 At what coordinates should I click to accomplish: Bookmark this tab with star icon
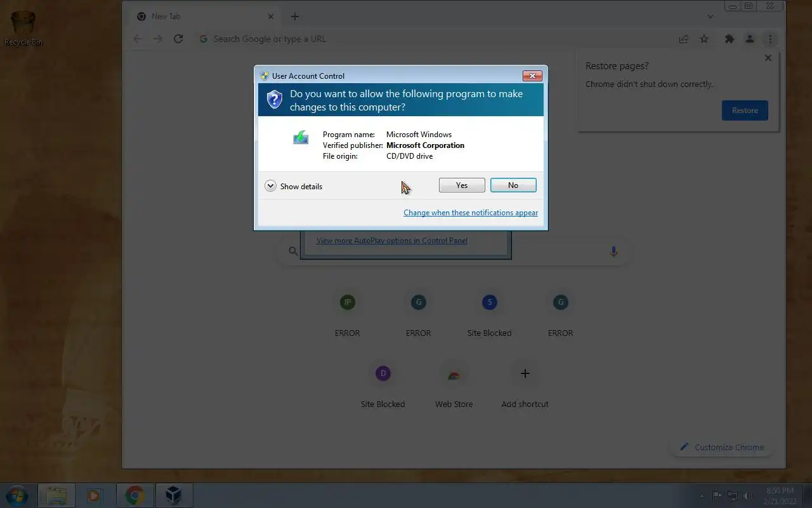pyautogui.click(x=704, y=39)
